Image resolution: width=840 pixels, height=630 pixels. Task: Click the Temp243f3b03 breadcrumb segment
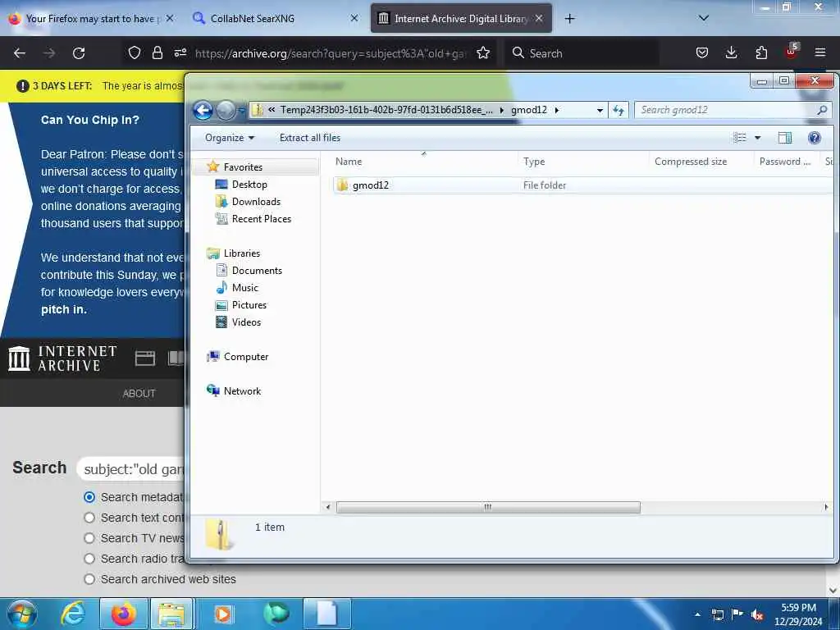pos(386,110)
